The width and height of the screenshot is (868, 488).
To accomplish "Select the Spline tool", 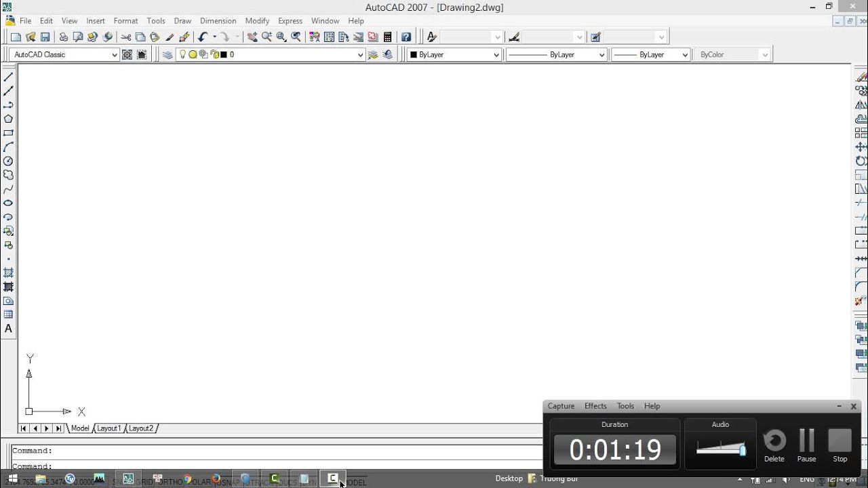I will [8, 189].
